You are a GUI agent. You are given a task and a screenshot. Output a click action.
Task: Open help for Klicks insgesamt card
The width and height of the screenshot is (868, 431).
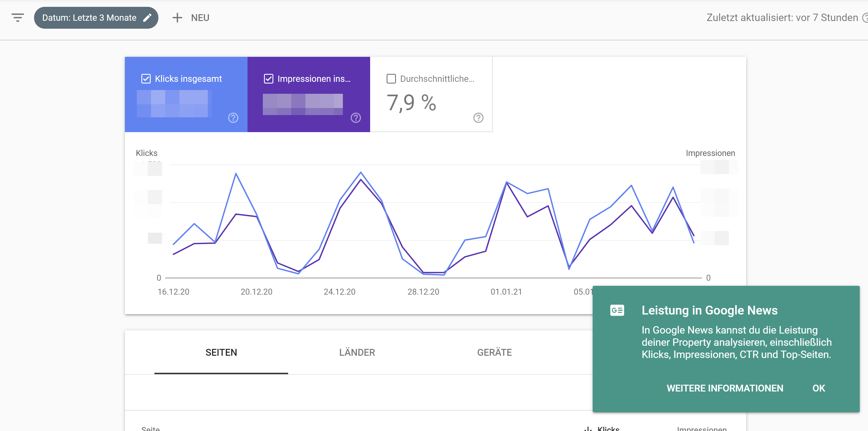click(233, 118)
